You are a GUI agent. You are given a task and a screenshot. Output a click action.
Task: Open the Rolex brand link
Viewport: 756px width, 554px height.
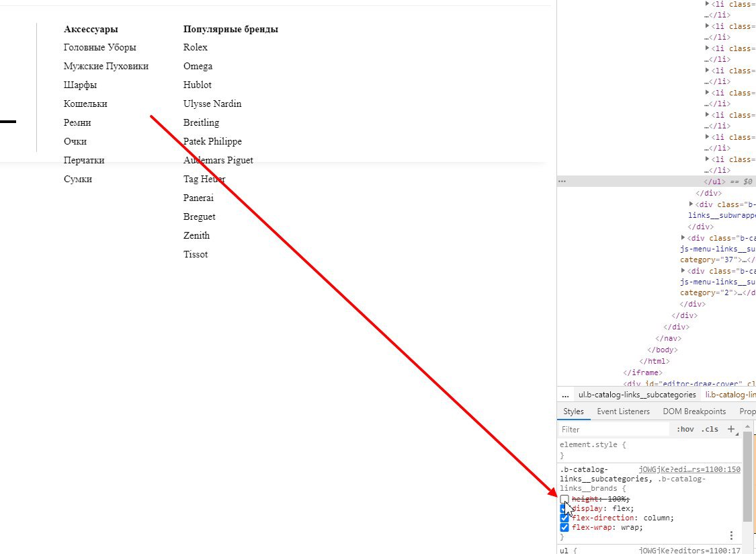point(196,47)
